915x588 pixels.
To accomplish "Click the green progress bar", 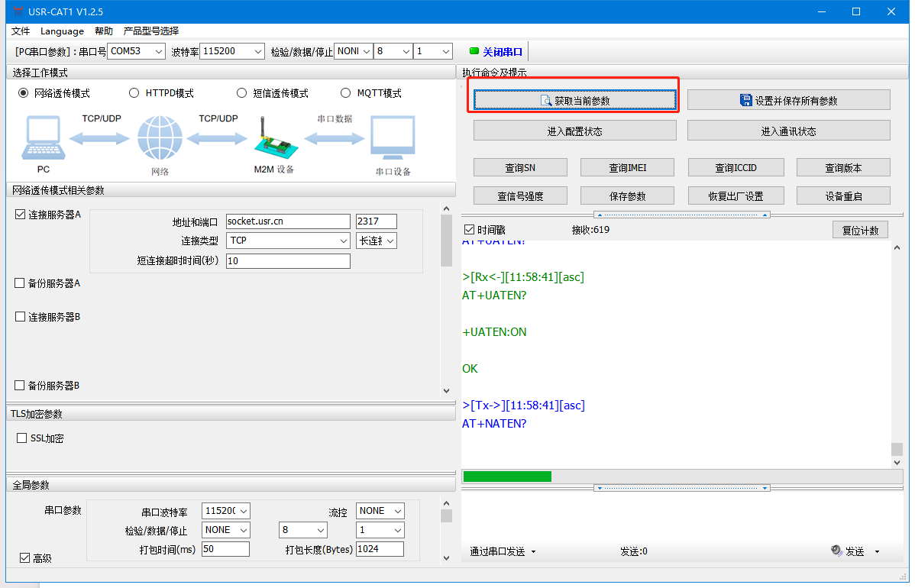I will [507, 476].
